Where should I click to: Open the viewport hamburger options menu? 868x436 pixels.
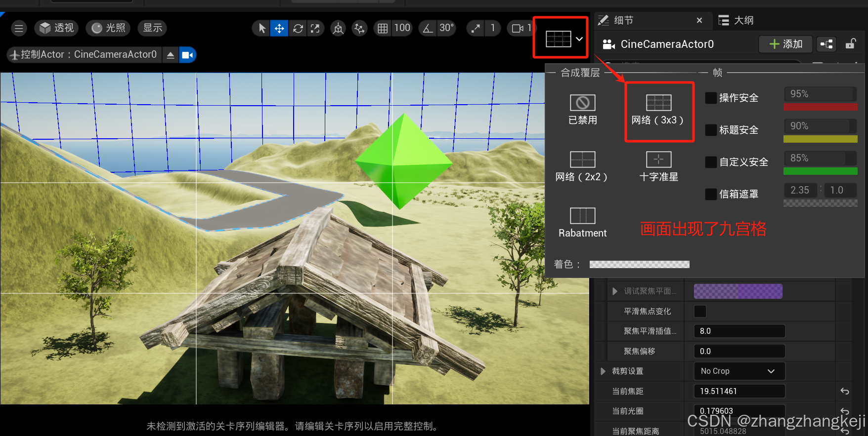pos(19,28)
